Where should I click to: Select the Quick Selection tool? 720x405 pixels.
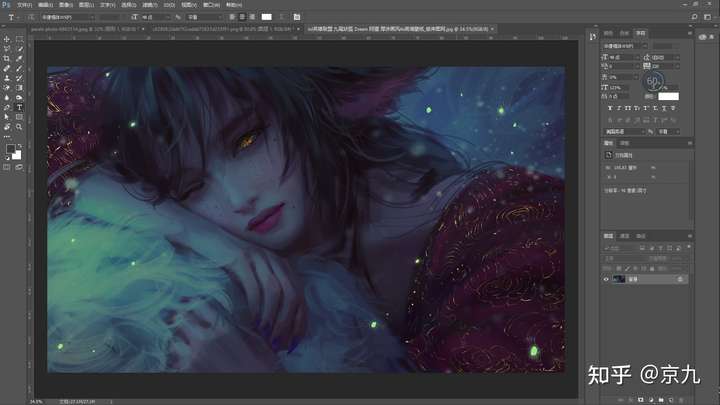click(x=19, y=49)
